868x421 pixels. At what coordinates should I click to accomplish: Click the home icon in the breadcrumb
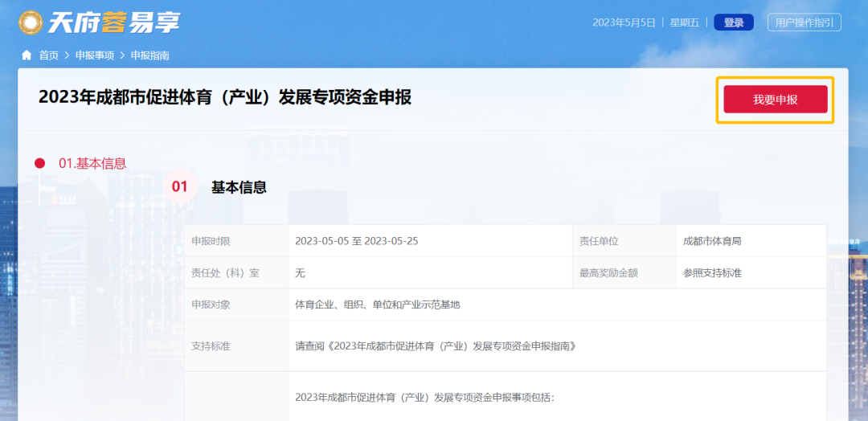tap(27, 55)
